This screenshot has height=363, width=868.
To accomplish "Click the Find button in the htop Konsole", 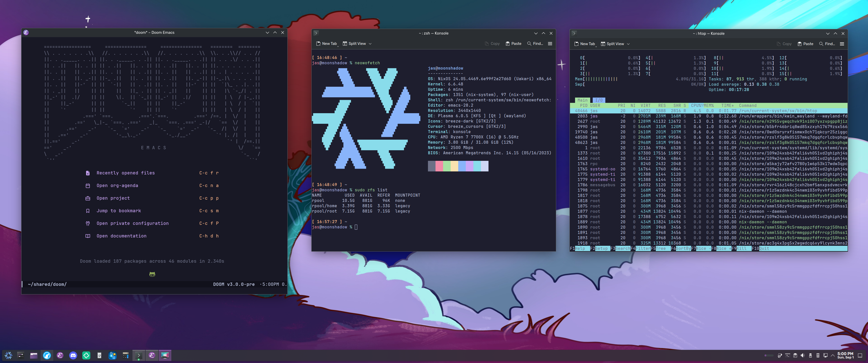I will [827, 44].
